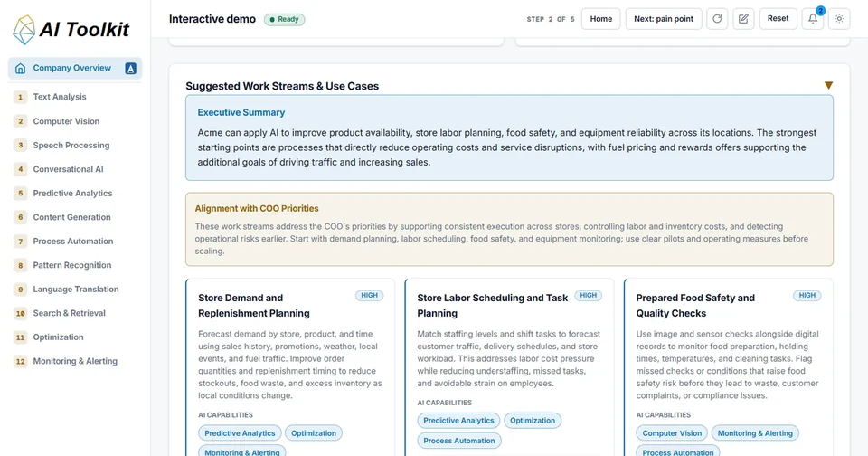Click the blue notification count badge
868x456 pixels.
pyautogui.click(x=820, y=11)
